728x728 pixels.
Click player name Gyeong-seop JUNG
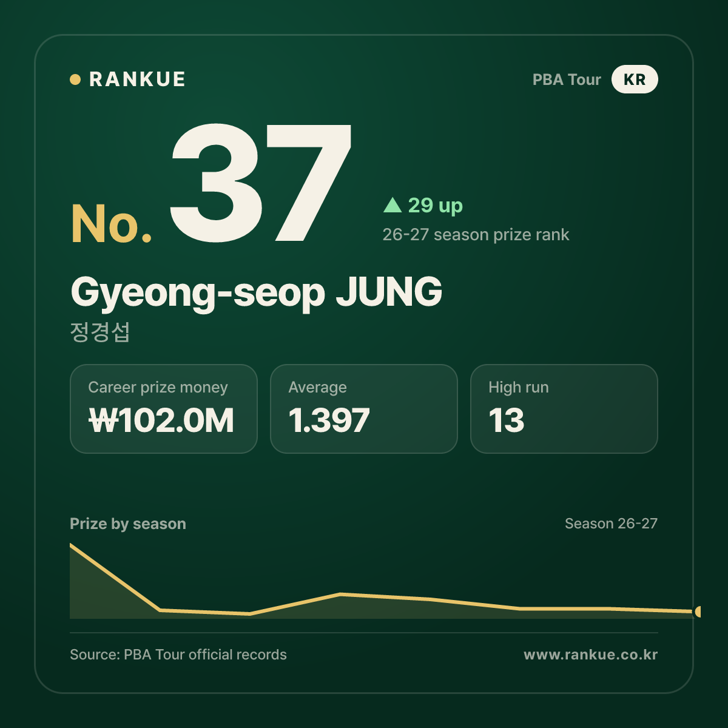pyautogui.click(x=256, y=292)
